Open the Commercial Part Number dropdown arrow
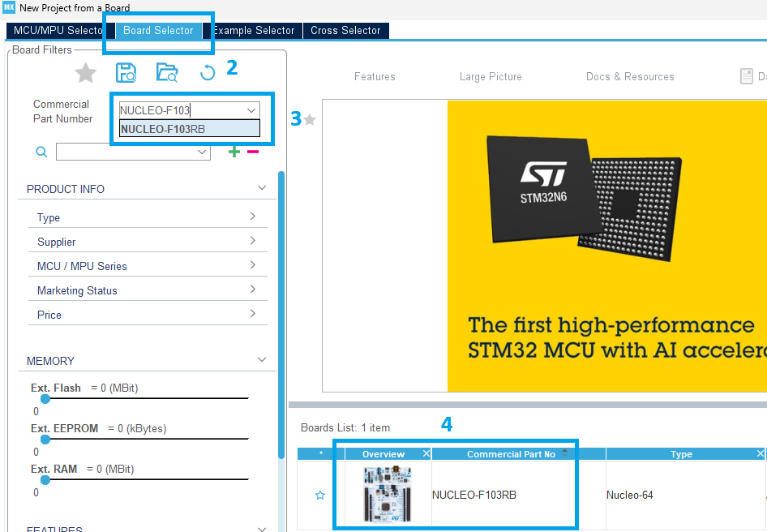Viewport: 767px width, 532px height. click(x=251, y=109)
